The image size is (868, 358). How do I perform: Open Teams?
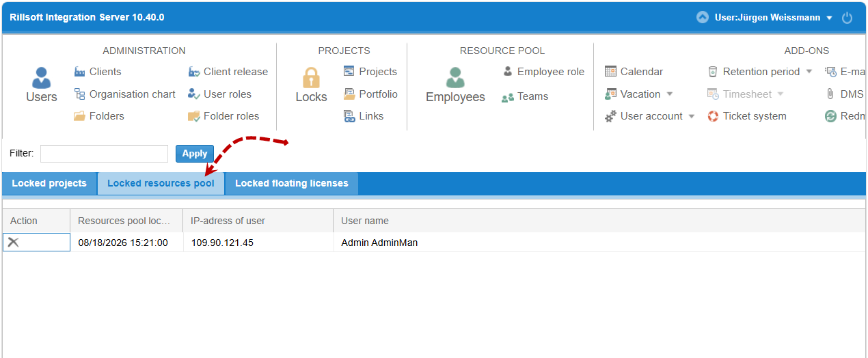coord(525,96)
